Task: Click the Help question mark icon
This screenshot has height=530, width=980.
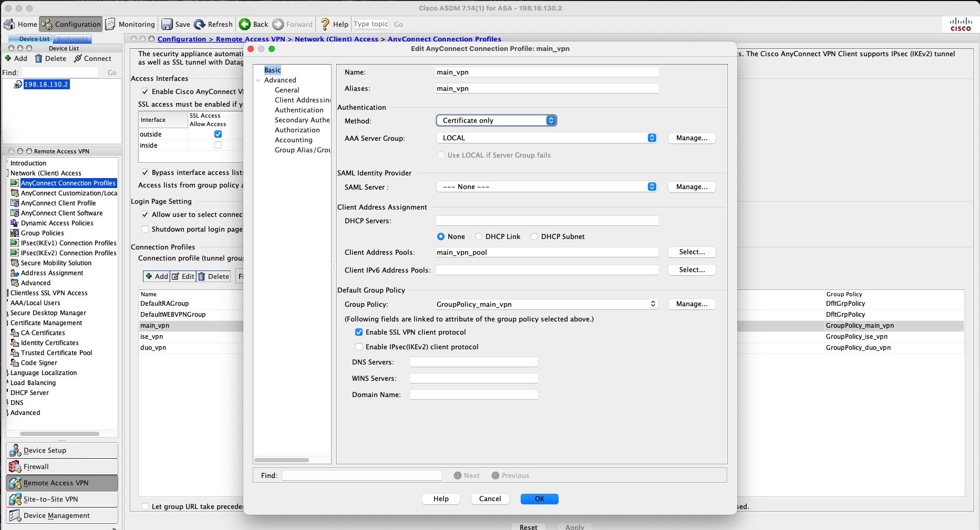Action: pyautogui.click(x=325, y=24)
